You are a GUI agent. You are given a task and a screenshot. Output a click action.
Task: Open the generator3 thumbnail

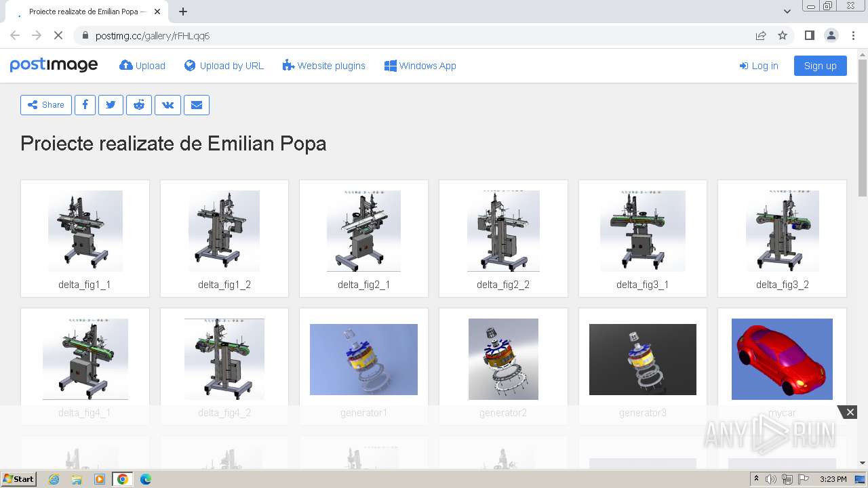(x=642, y=359)
